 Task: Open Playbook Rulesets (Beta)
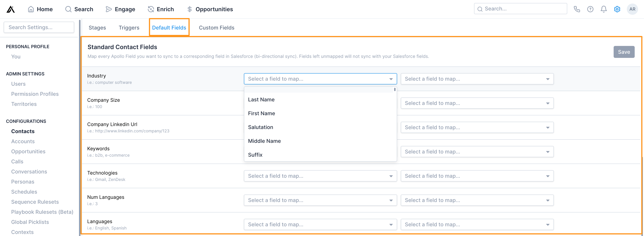pyautogui.click(x=42, y=212)
